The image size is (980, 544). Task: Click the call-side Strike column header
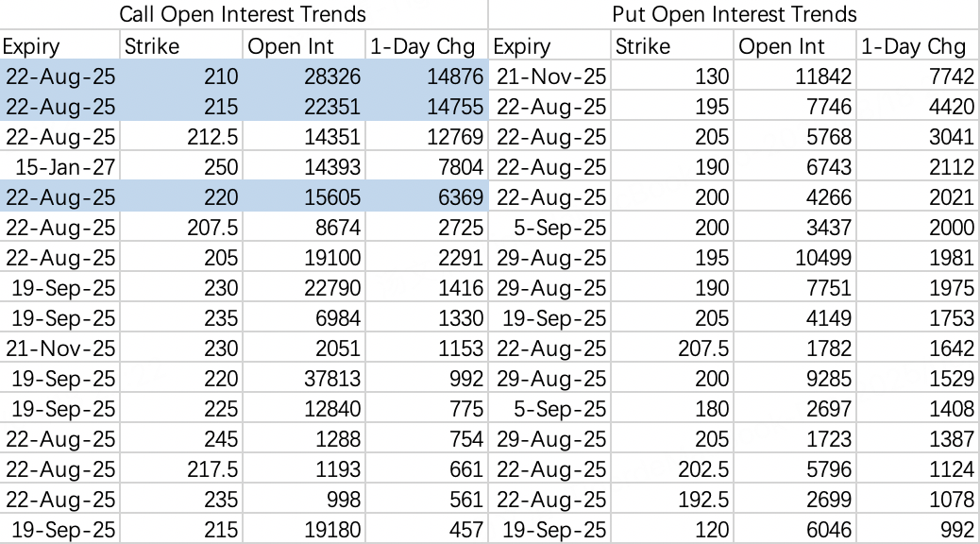(x=180, y=45)
